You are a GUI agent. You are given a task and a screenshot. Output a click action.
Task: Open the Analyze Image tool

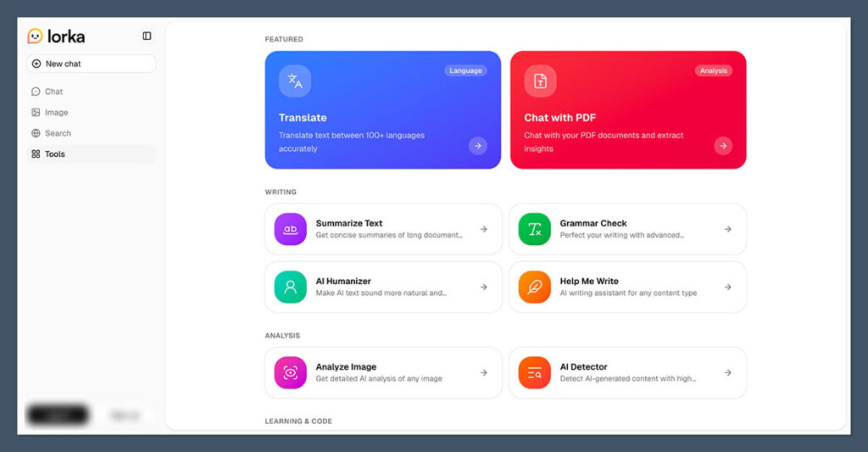point(384,373)
